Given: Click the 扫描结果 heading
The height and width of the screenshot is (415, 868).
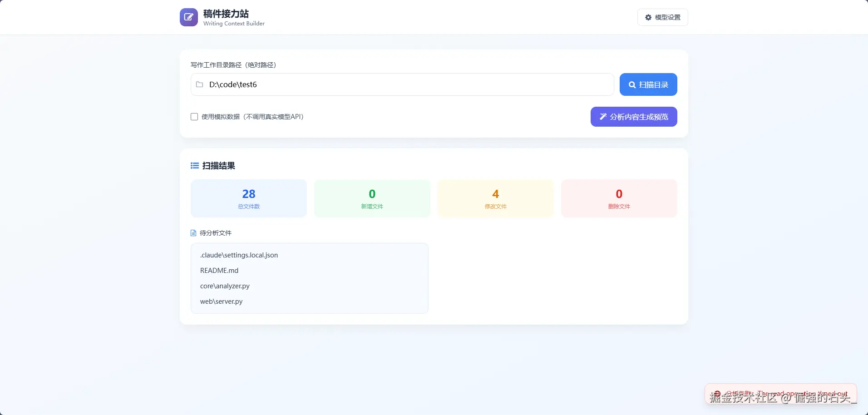Looking at the screenshot, I should pos(219,166).
